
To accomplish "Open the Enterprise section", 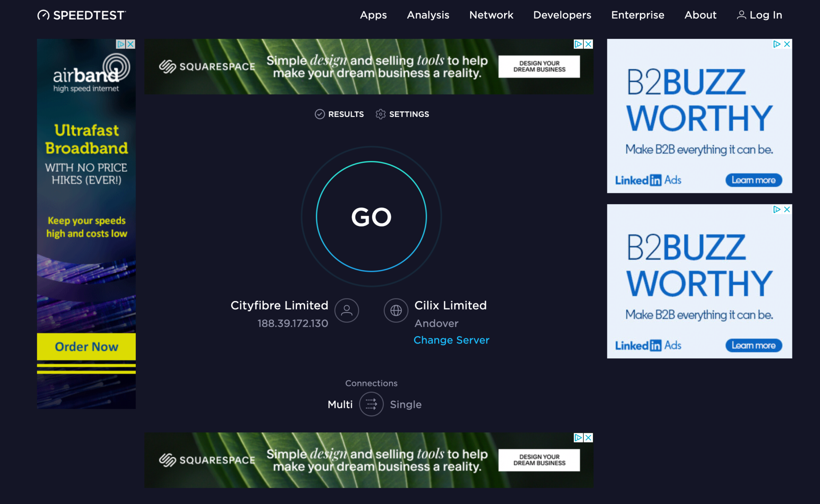I will [637, 15].
